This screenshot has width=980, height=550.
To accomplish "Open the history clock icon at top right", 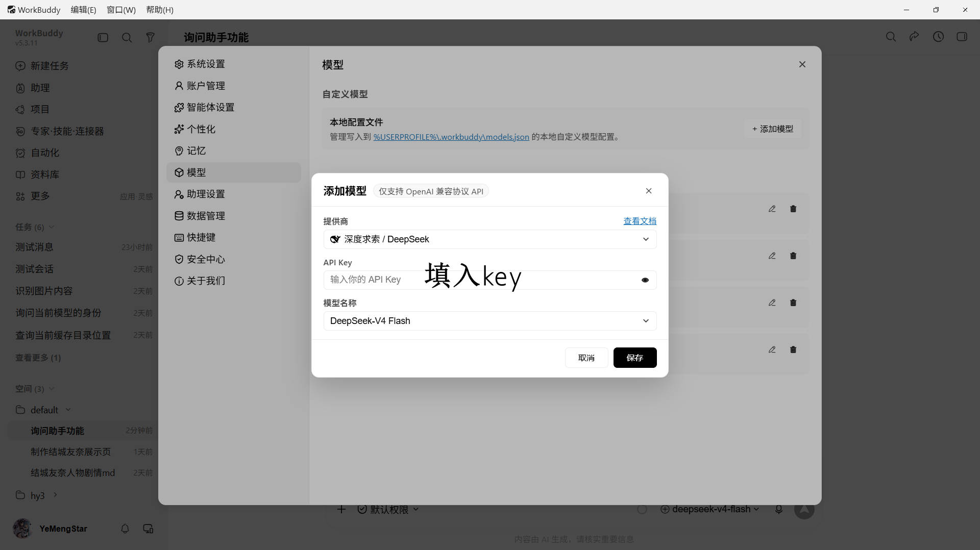I will (938, 37).
